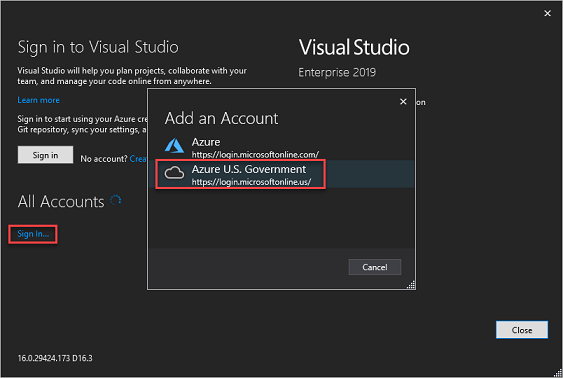Click the login.microsoftonline.com URL text
This screenshot has width=563, height=378.
[x=255, y=155]
